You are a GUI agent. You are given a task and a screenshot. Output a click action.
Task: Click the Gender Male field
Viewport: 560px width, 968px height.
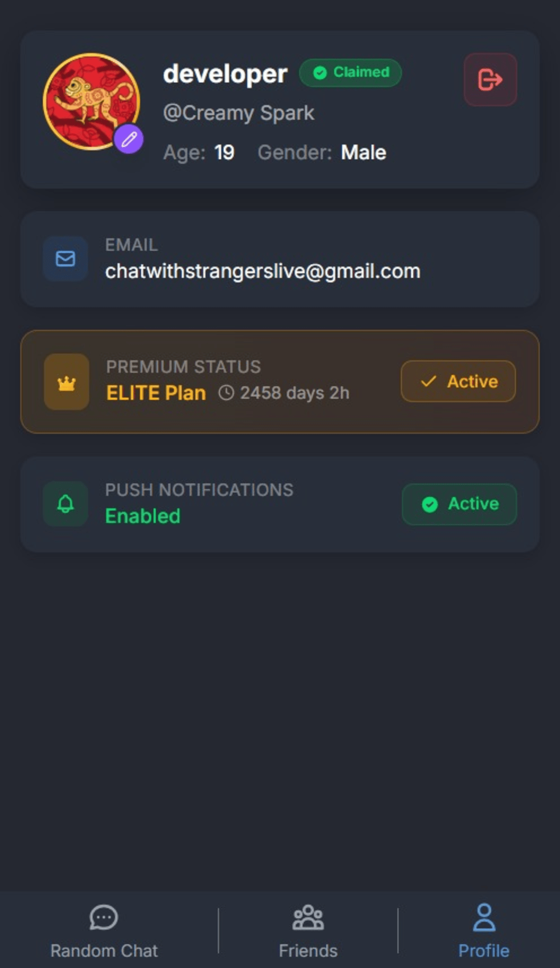322,153
